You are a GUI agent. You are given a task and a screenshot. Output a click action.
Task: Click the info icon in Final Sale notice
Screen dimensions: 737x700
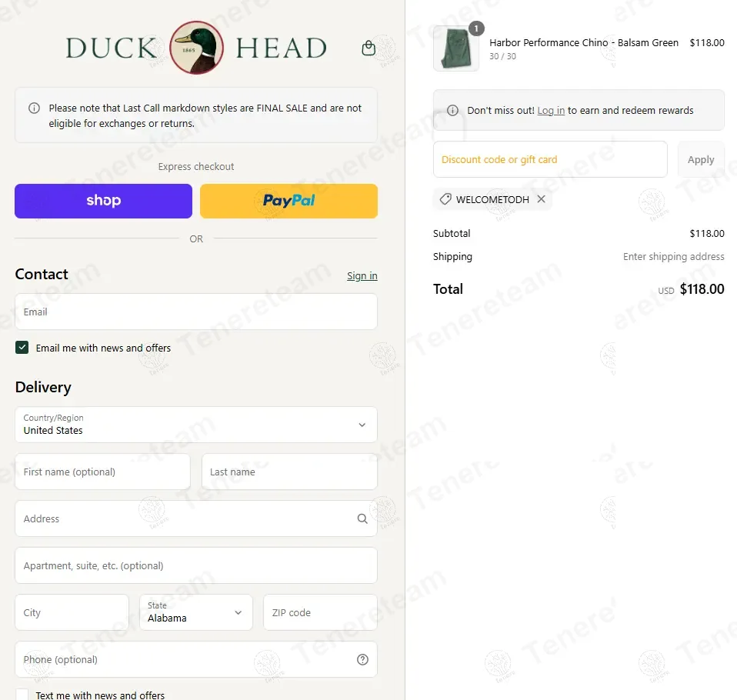tap(34, 108)
